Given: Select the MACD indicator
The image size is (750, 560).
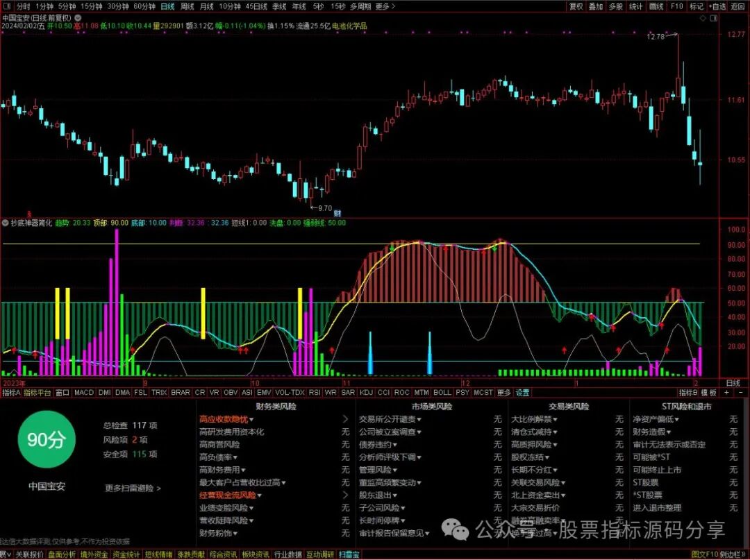Looking at the screenshot, I should pyautogui.click(x=84, y=392).
